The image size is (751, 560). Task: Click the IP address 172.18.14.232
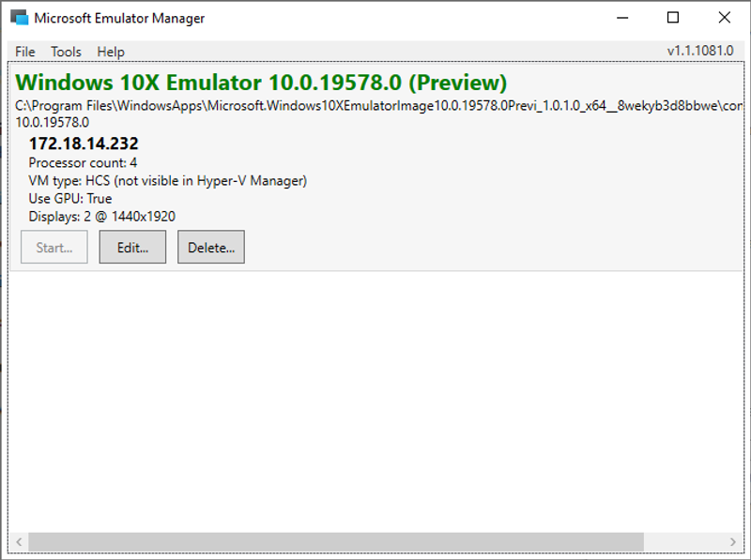click(84, 144)
